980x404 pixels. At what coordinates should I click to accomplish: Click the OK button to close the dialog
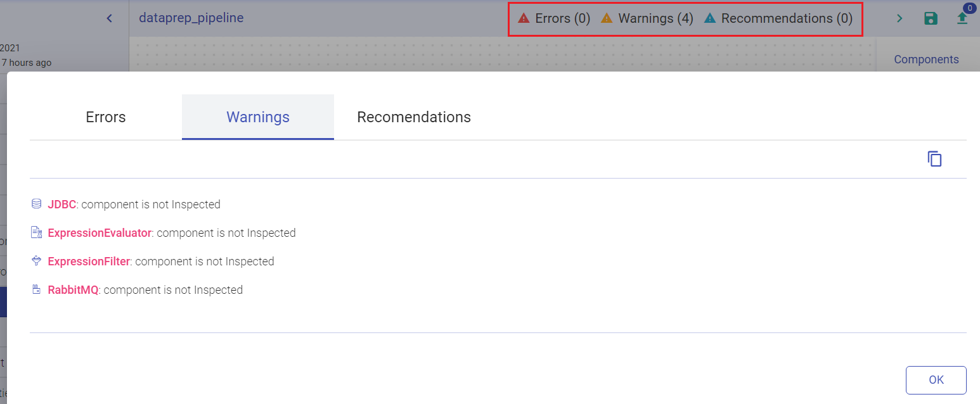(x=936, y=380)
